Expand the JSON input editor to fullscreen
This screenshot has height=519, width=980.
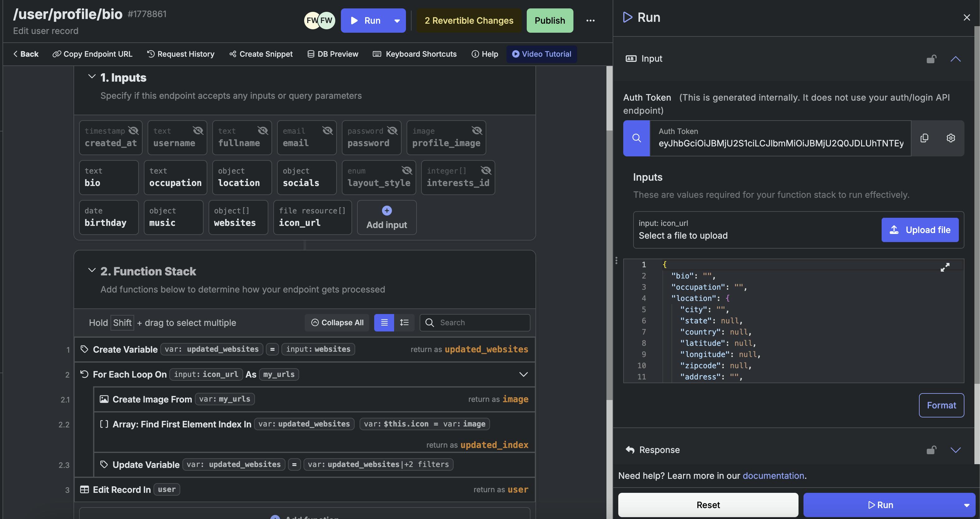tap(945, 267)
